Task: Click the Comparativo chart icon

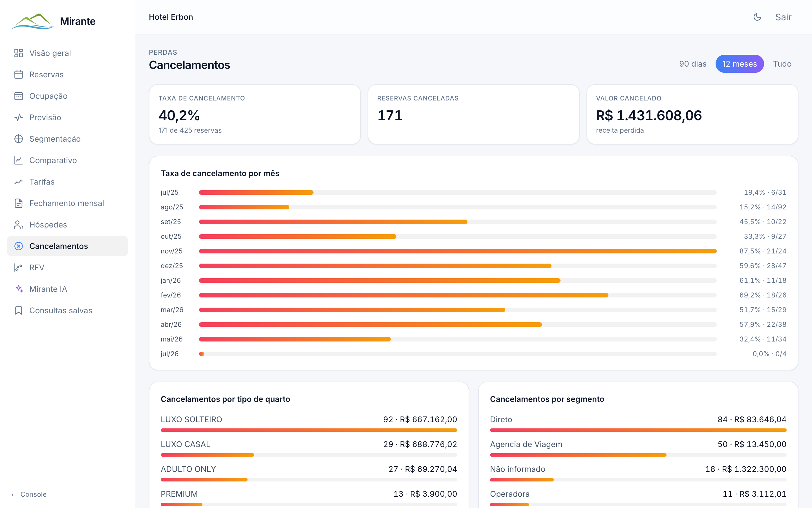Action: click(18, 160)
